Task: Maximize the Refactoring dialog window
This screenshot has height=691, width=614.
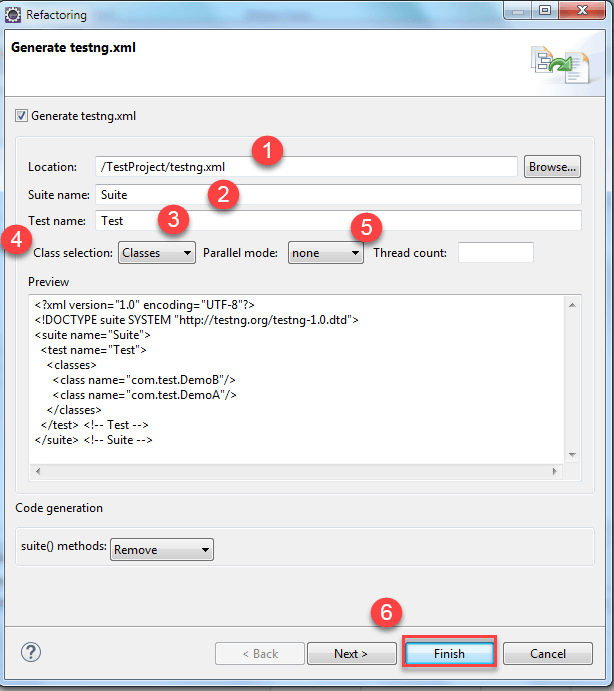Action: tap(543, 12)
